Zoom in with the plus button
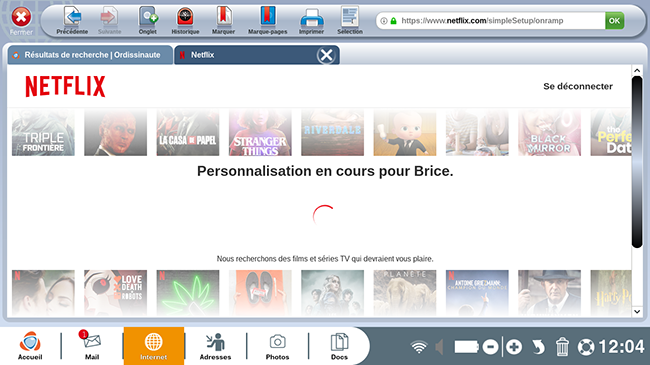650x365 pixels. (514, 347)
